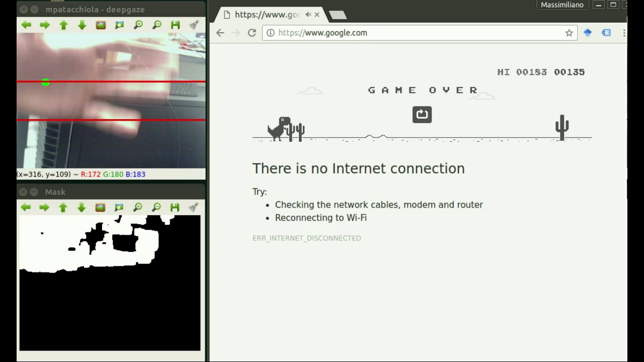644x362 pixels.
Task: Click the ERR_INTERNET_DISCONNECTED error code
Action: (306, 238)
